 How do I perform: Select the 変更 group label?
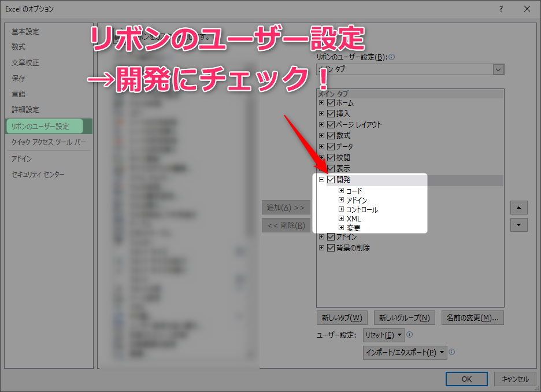354,228
